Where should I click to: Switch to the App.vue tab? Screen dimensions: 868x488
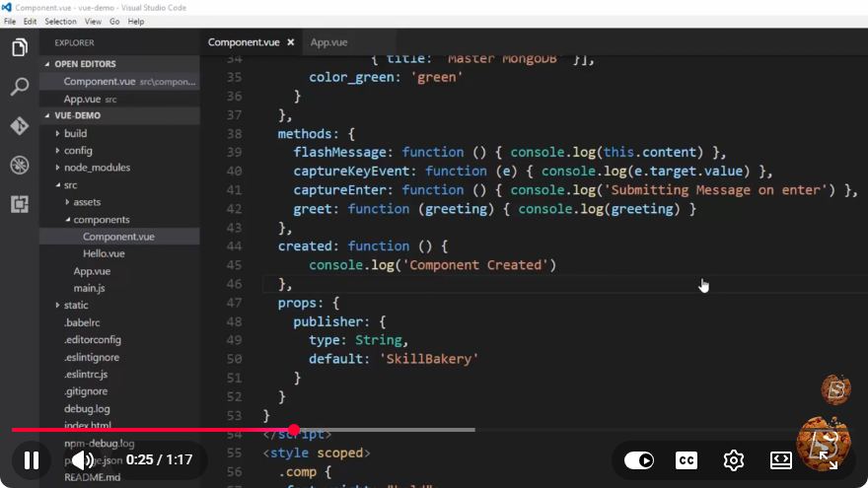328,42
